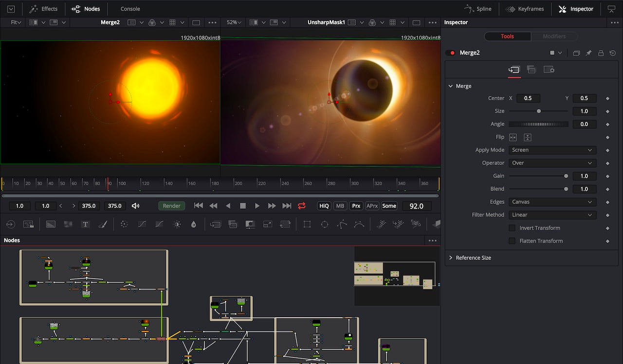Add an Ellipse mask tool
The height and width of the screenshot is (364, 623).
coord(325,224)
